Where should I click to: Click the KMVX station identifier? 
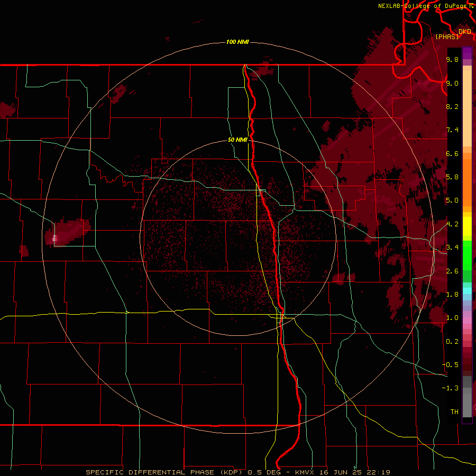(305, 472)
